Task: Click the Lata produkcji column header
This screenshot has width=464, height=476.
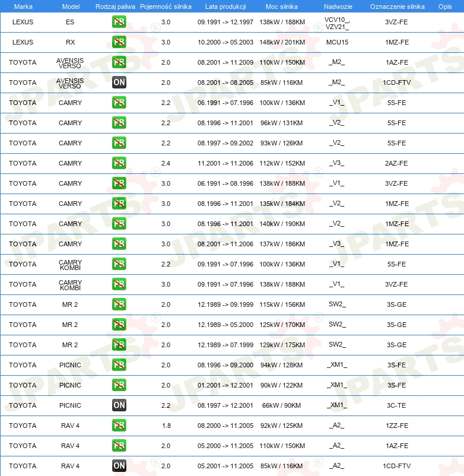Action: 225,7
